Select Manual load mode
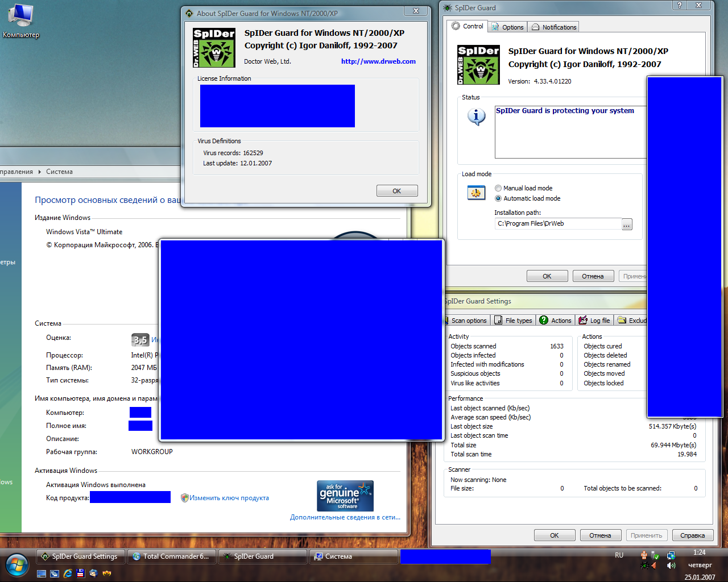 pyautogui.click(x=523, y=188)
